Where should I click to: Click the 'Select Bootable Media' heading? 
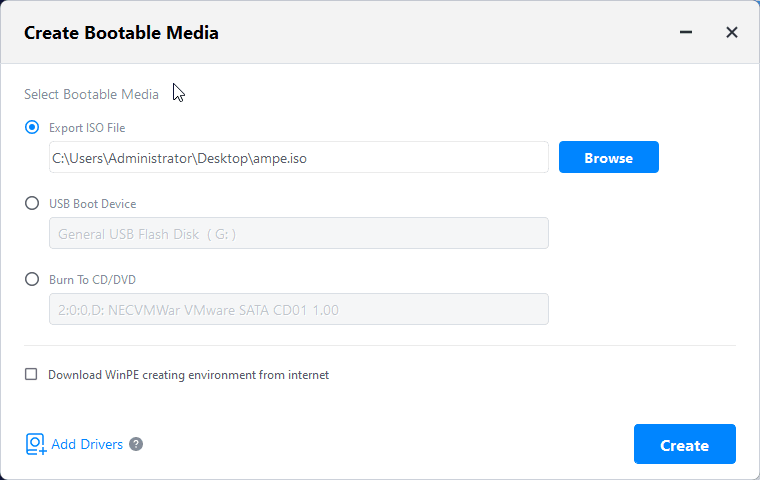coord(91,95)
